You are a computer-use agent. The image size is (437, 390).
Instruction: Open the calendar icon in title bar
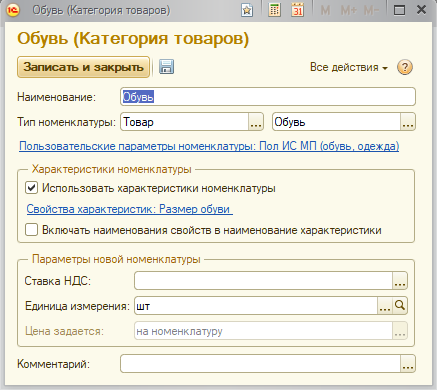[297, 10]
